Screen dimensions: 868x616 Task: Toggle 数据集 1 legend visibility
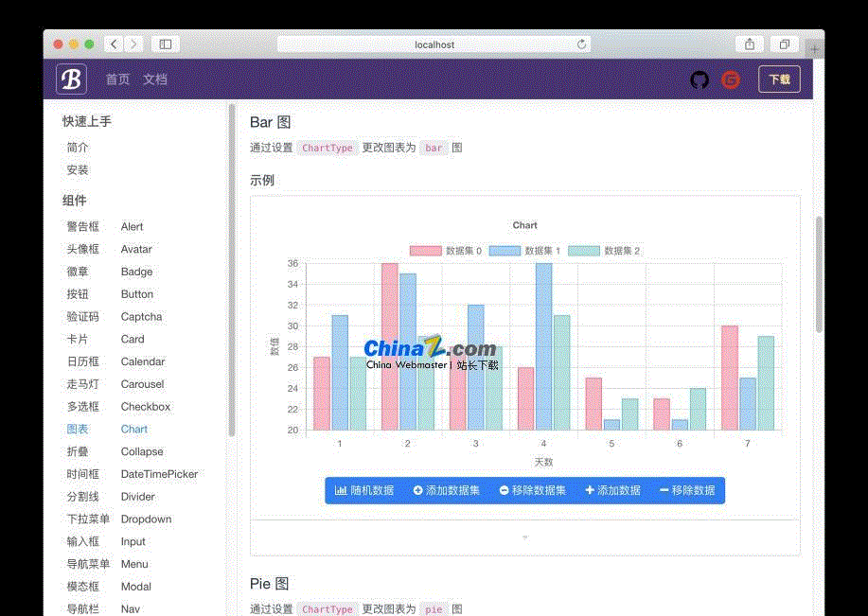524,251
